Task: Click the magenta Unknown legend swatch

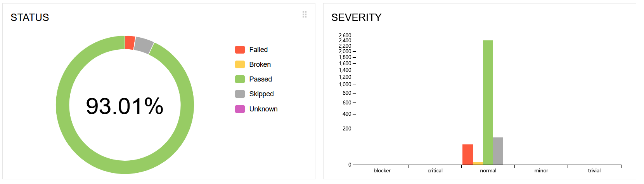Action: click(240, 109)
